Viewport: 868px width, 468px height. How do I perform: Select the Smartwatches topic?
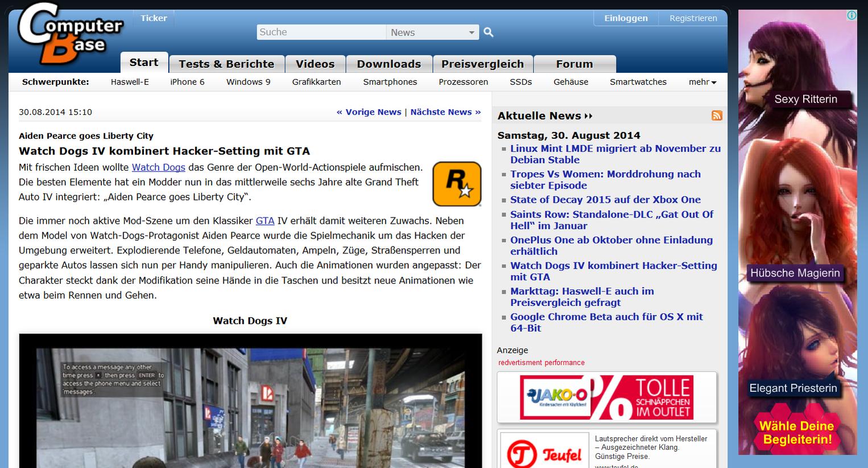(x=638, y=82)
